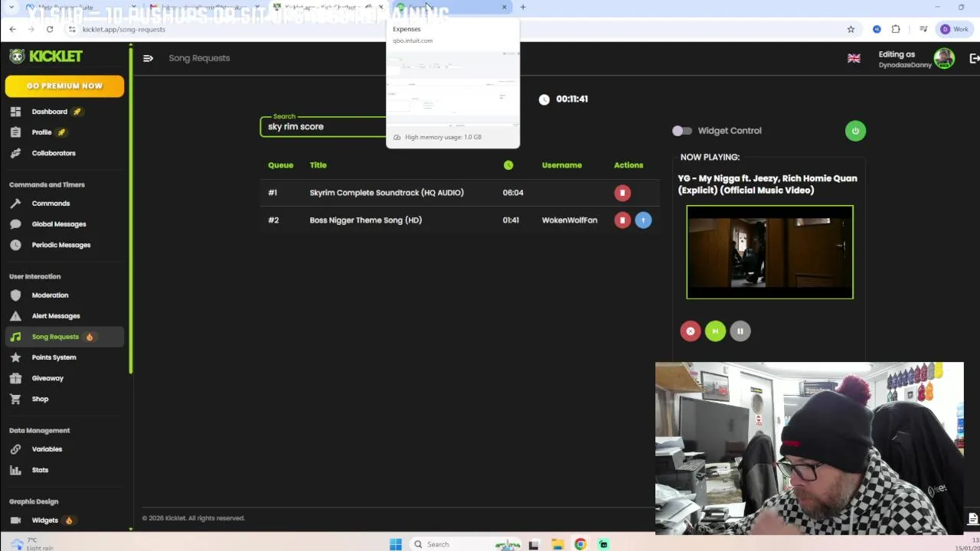
Task: Click the Actions column header
Action: pos(629,165)
